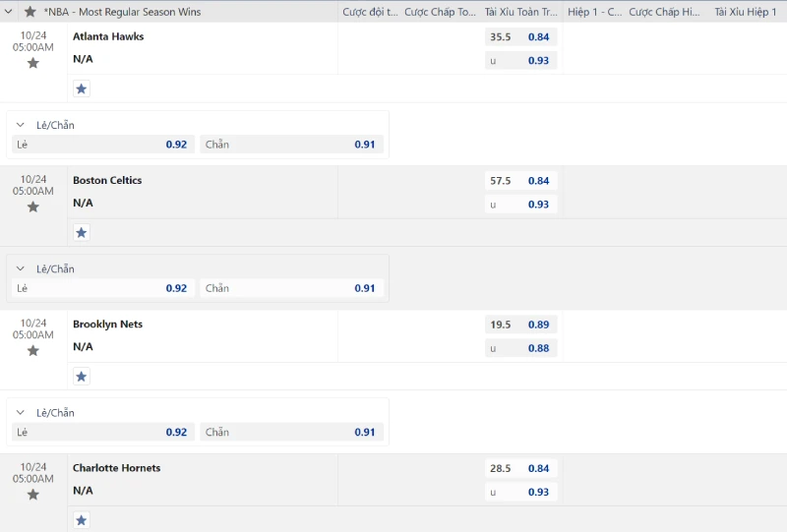Select Charlotte Hornets under odds 0.93
The image size is (787, 532).
tap(521, 493)
